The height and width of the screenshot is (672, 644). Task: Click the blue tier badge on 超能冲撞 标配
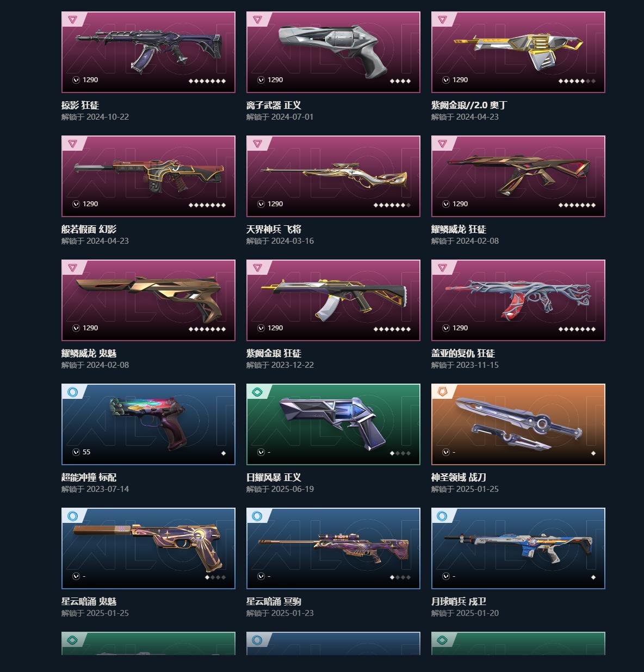point(72,392)
